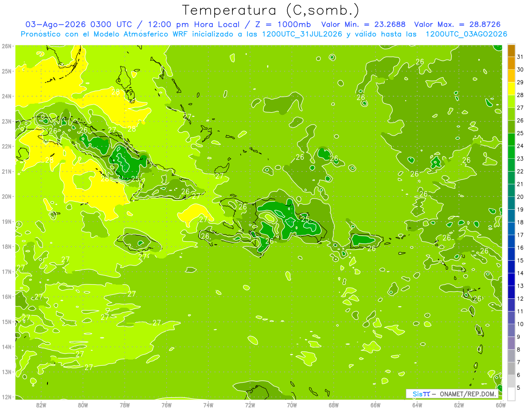Pick the teal legend swatch between 19 and 20

(511, 203)
